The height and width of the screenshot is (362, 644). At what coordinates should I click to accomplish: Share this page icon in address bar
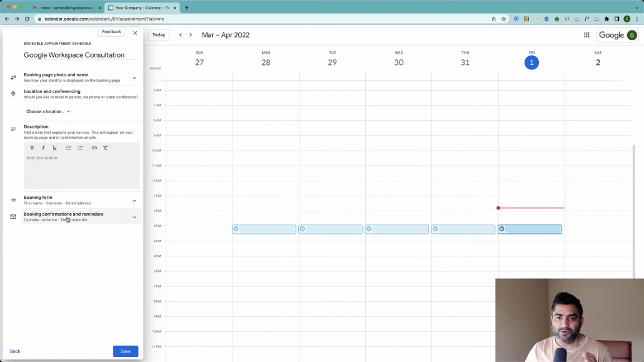[494, 19]
